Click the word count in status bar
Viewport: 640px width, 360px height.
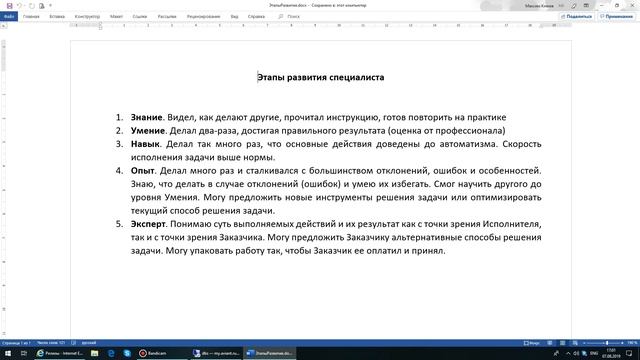tap(51, 343)
